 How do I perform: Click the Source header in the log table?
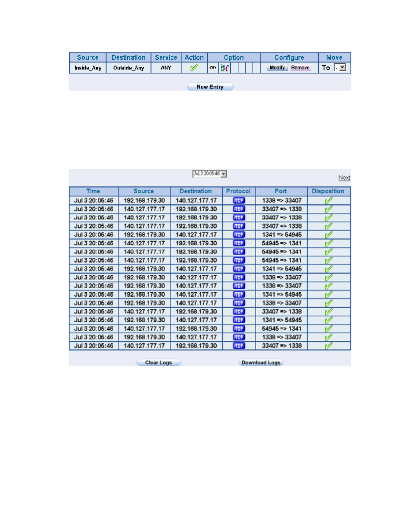click(144, 191)
